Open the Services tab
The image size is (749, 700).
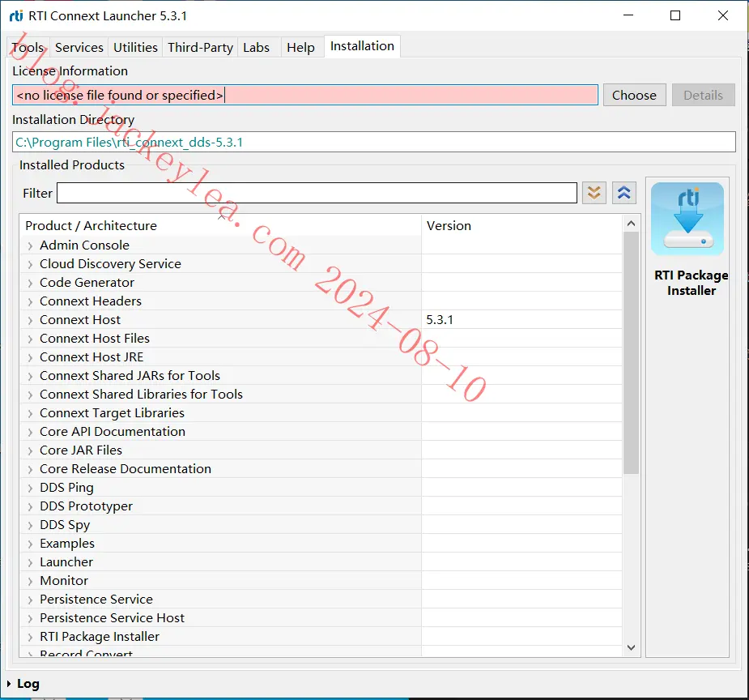point(79,47)
